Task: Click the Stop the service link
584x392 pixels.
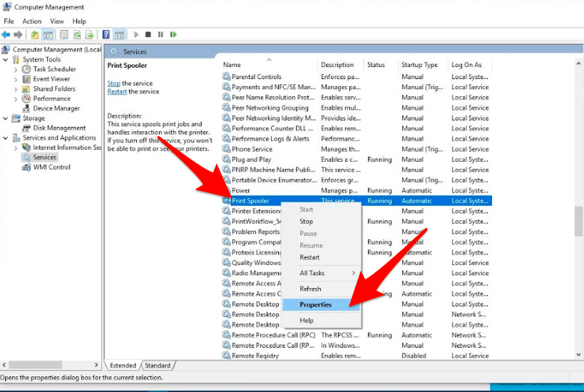Action: (x=113, y=83)
